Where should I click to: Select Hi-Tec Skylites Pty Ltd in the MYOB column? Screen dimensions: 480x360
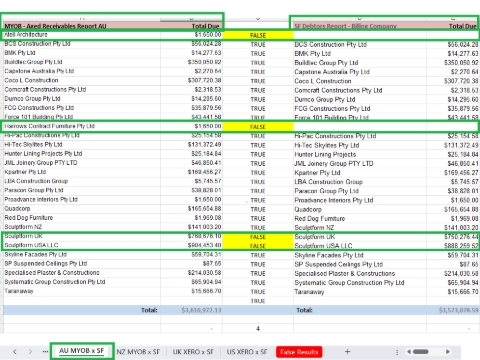[33, 144]
